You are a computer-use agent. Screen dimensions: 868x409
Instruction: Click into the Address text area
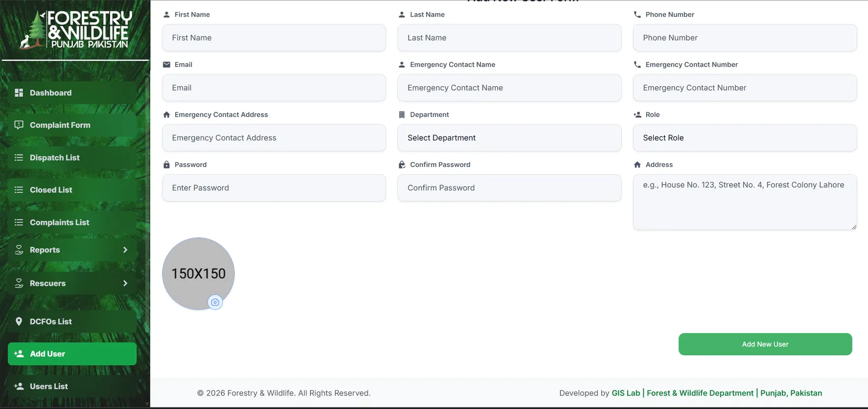tap(745, 202)
